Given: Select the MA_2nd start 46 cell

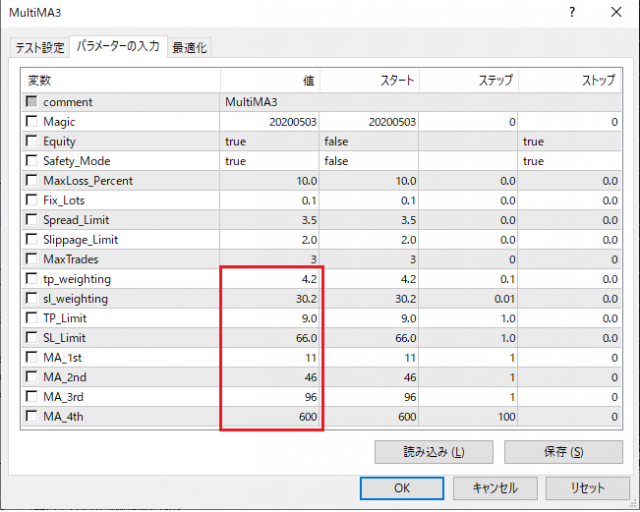Looking at the screenshot, I should click(369, 377).
